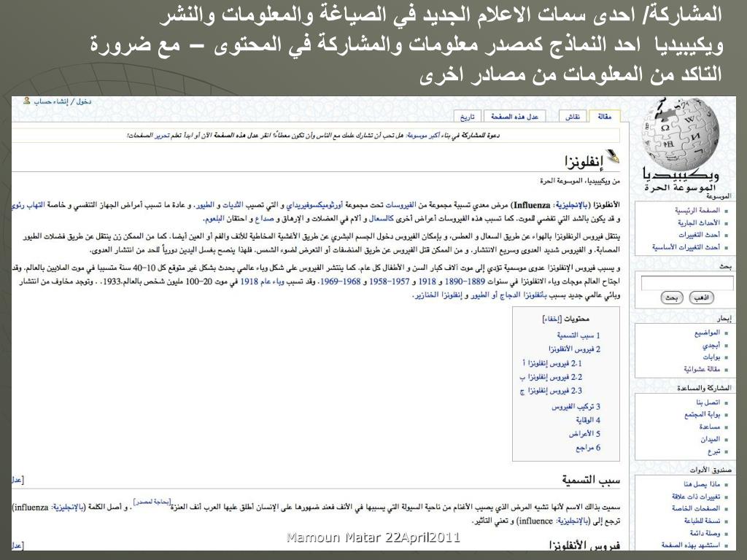The width and height of the screenshot is (747, 560).
Task: Follow the الفيروسات link in the first paragraph
Action: pos(400,205)
